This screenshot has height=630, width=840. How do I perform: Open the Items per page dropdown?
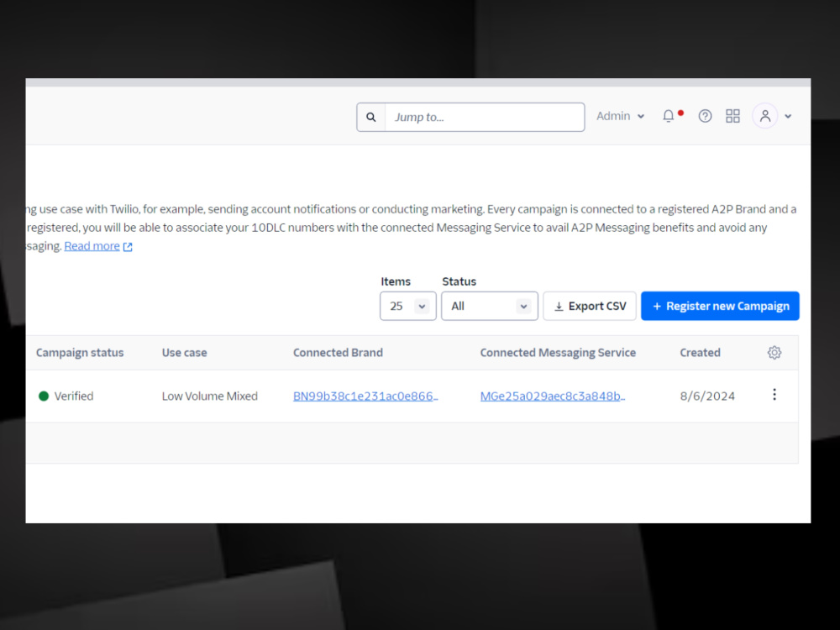pos(408,306)
